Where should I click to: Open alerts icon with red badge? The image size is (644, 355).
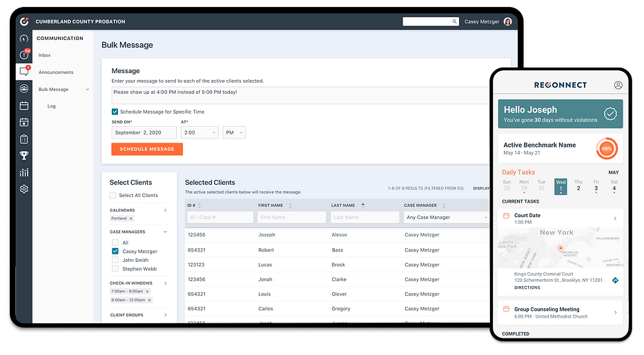click(x=24, y=54)
